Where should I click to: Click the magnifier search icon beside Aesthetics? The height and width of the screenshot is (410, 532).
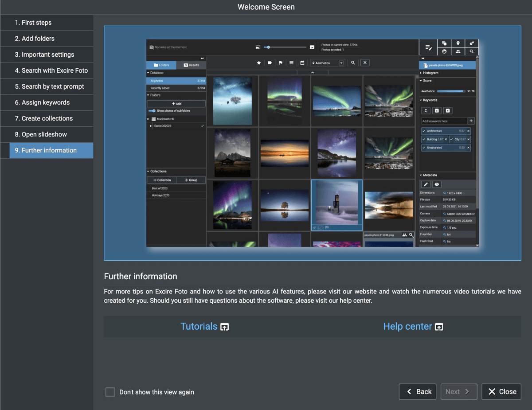[x=352, y=62]
